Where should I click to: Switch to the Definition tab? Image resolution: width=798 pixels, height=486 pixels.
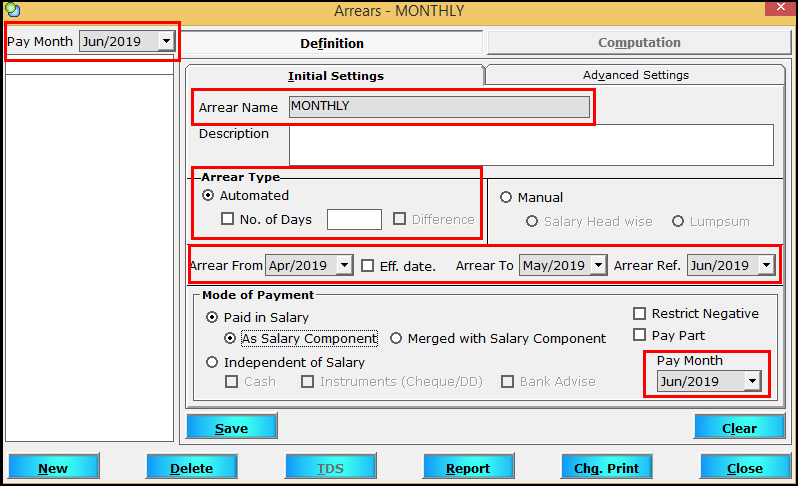click(332, 43)
